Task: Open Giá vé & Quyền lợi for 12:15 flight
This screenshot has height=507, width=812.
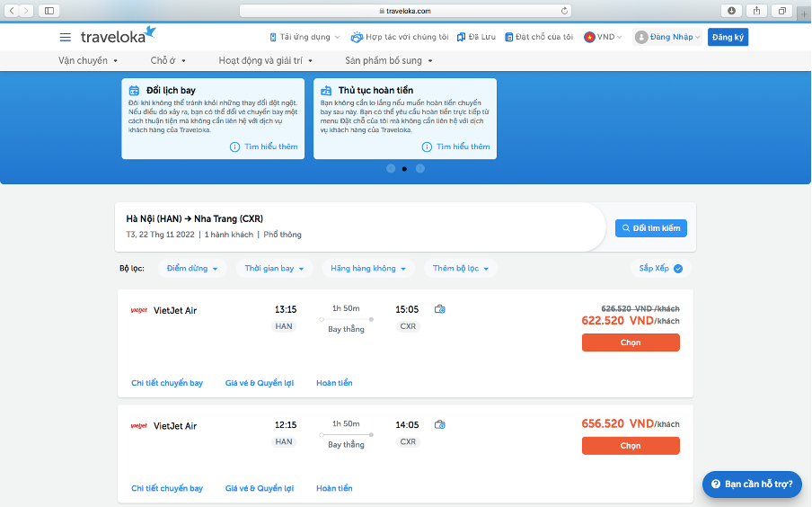Action: pyautogui.click(x=260, y=488)
